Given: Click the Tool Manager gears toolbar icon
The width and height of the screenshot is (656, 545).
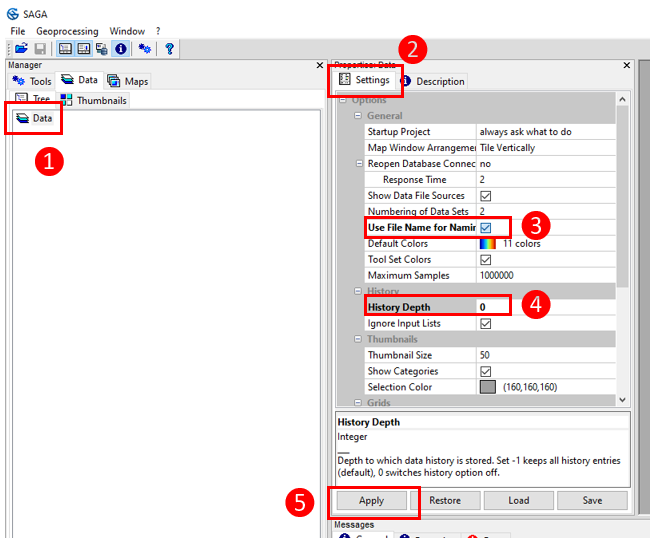Looking at the screenshot, I should coord(145,48).
